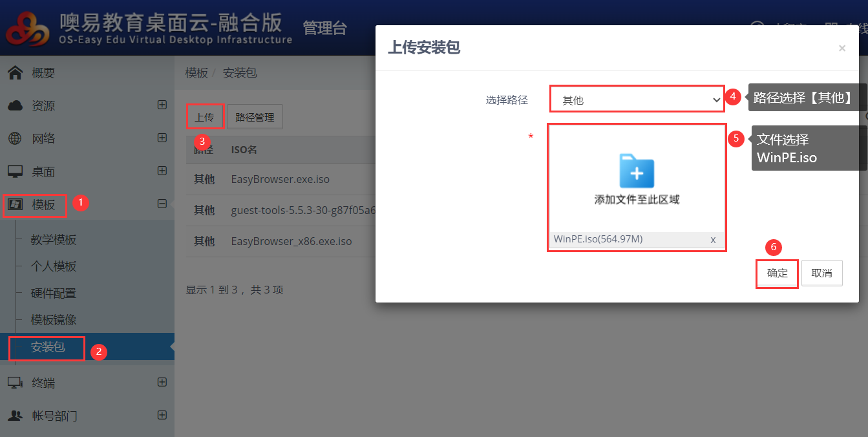
Task: Select the 安装包 submenu item
Action: point(48,347)
